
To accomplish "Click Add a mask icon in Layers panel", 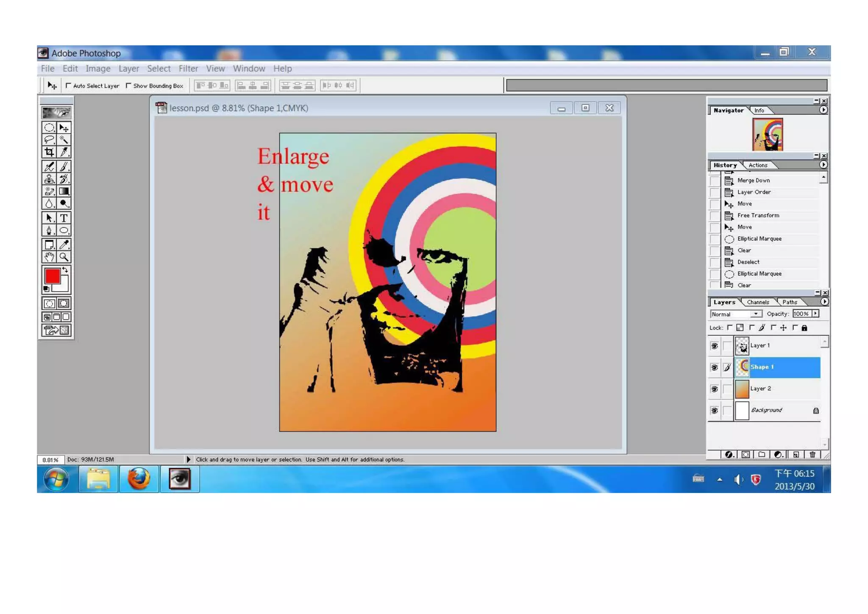I will point(746,454).
